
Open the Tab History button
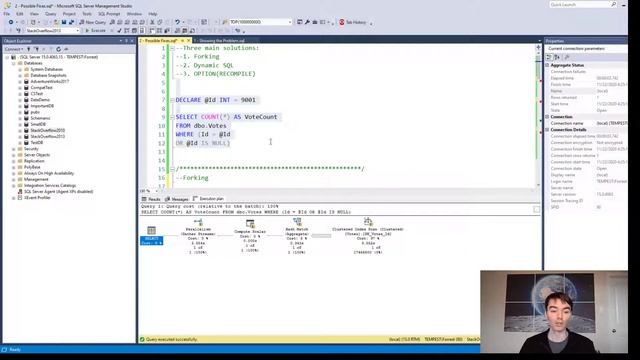point(353,22)
